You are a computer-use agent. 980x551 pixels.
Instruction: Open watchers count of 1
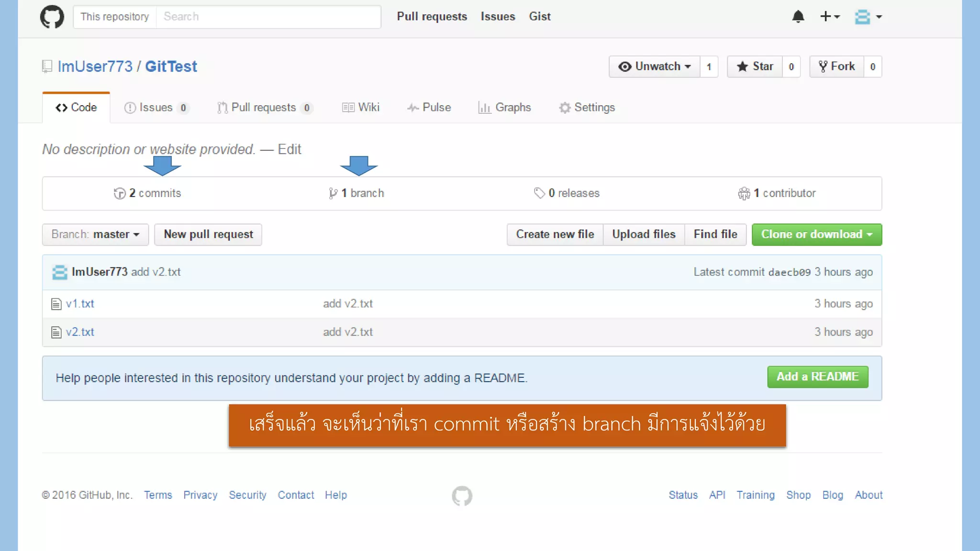709,66
